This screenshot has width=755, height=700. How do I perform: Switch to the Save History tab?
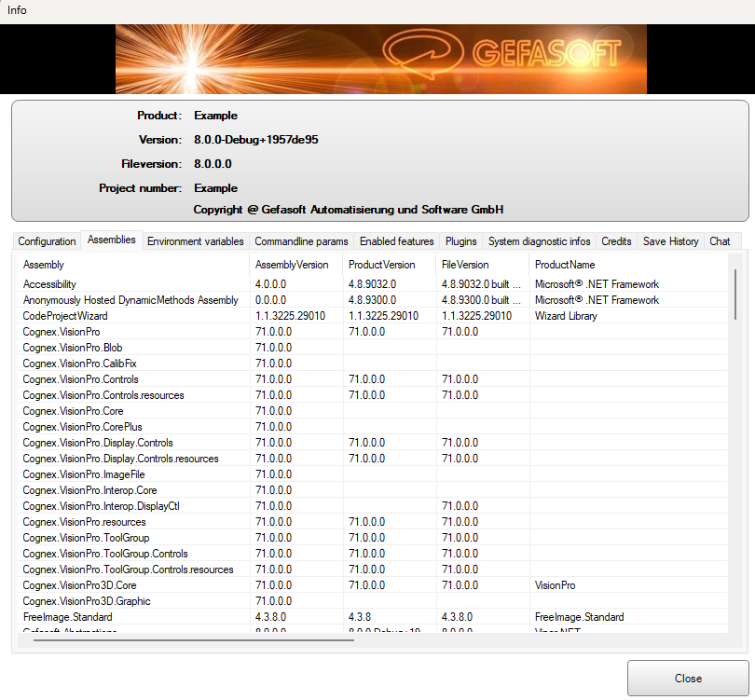[x=671, y=241]
